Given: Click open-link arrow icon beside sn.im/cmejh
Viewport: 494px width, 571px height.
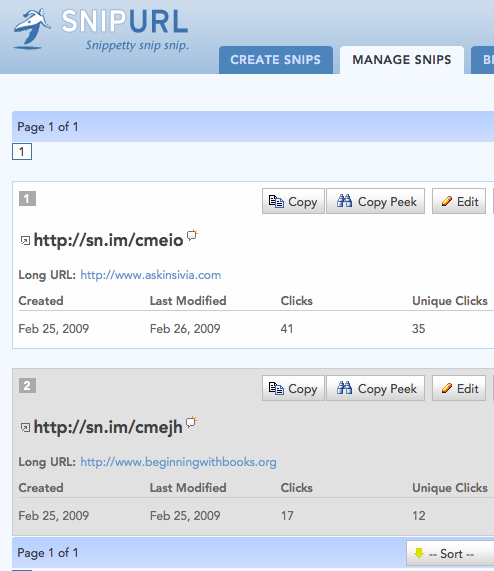Looking at the screenshot, I should pyautogui.click(x=25, y=428).
